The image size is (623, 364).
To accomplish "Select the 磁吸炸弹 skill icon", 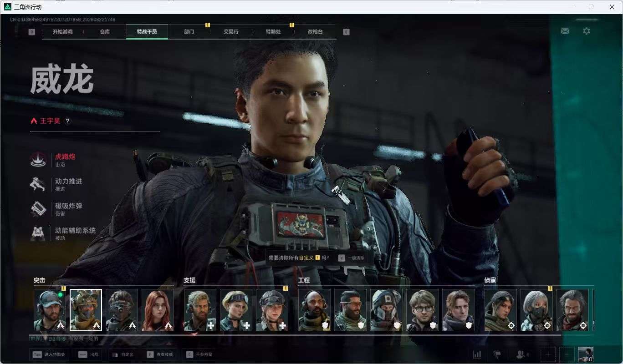I will tap(38, 208).
